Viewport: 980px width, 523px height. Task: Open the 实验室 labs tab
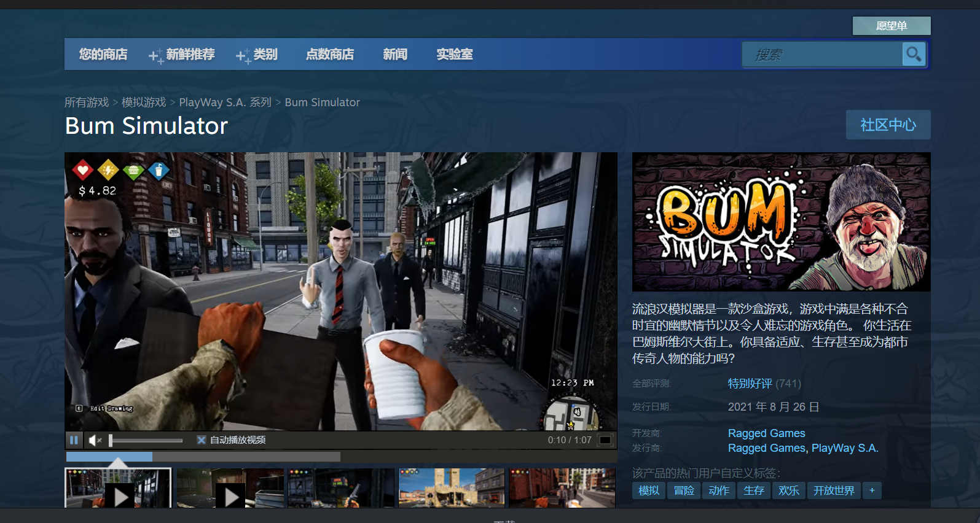(x=455, y=55)
